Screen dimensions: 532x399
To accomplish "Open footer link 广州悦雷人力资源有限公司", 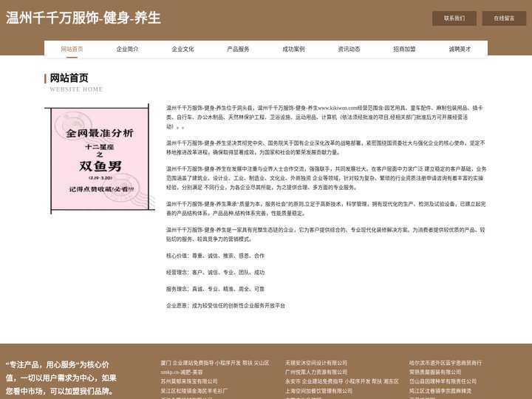I will click(316, 372).
